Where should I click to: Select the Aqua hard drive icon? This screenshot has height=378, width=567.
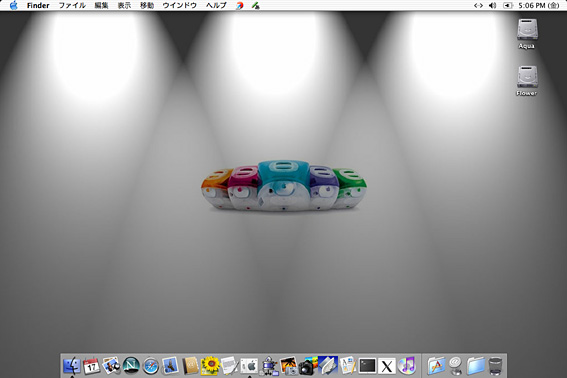click(x=527, y=33)
